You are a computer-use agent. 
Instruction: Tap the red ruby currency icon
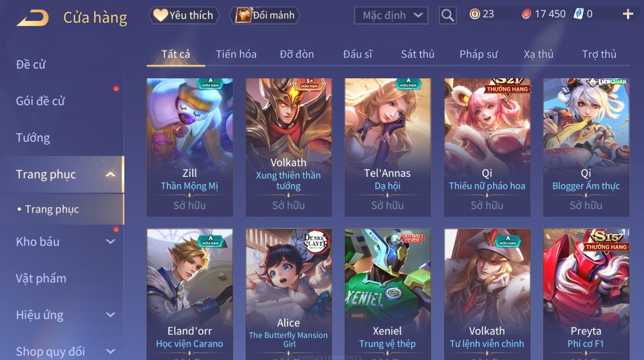526,14
